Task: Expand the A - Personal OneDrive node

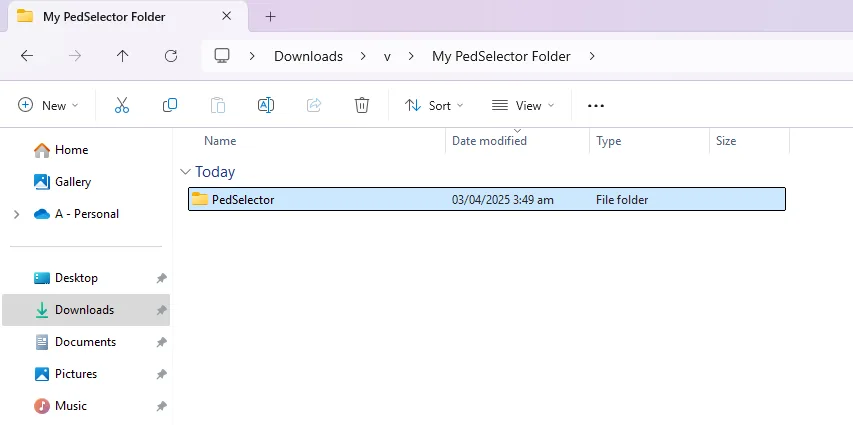Action: (16, 214)
